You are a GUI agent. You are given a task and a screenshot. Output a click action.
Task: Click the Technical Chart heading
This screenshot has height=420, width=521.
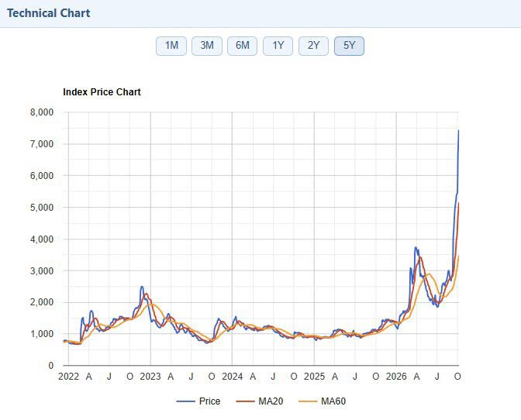click(49, 13)
